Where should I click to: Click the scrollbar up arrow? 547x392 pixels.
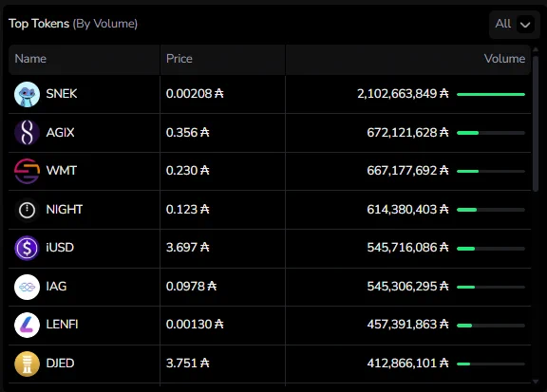click(536, 50)
